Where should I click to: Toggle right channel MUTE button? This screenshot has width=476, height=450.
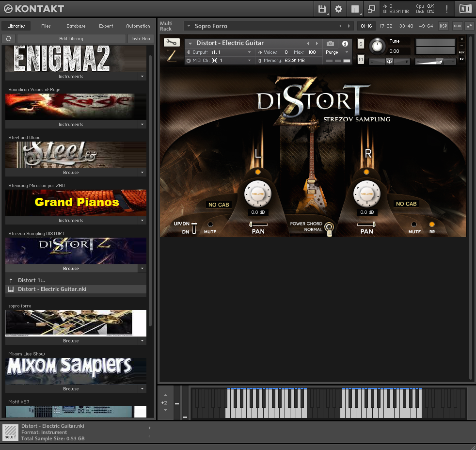(x=414, y=225)
